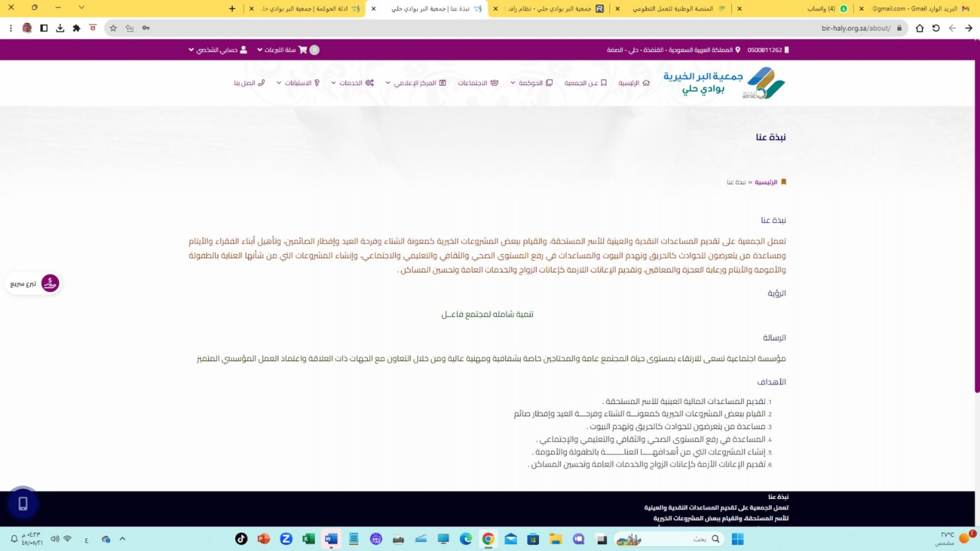The height and width of the screenshot is (551, 980).
Task: Show hidden system tray icons
Action: point(122,539)
